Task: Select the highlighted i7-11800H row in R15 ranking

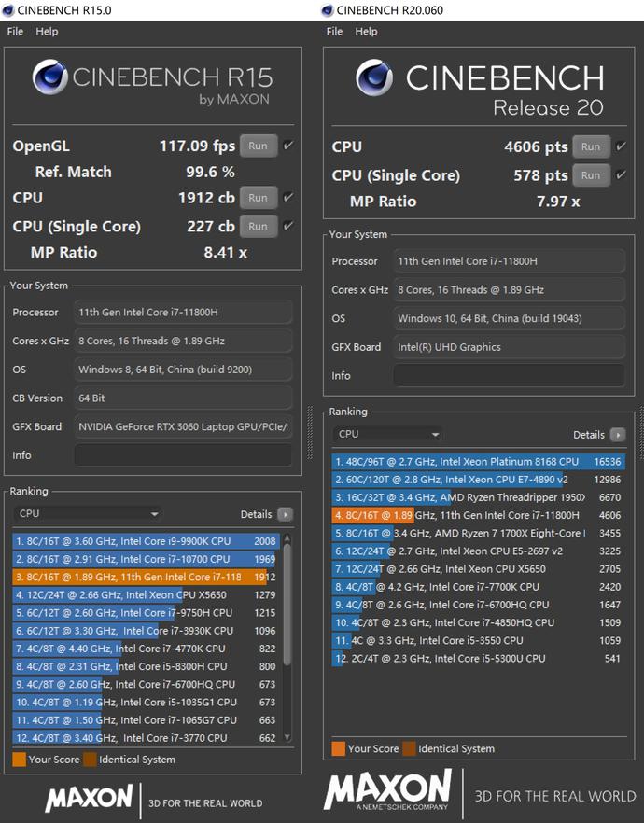Action: coord(146,577)
